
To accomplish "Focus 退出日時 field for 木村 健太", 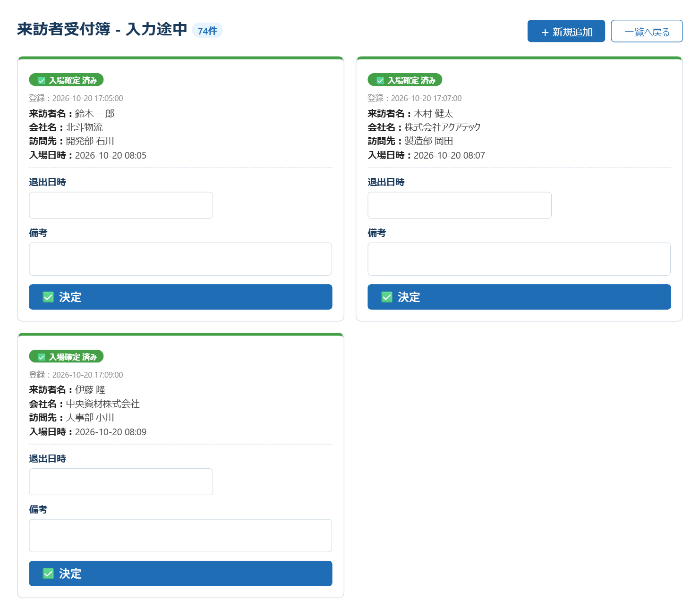I will (x=460, y=205).
